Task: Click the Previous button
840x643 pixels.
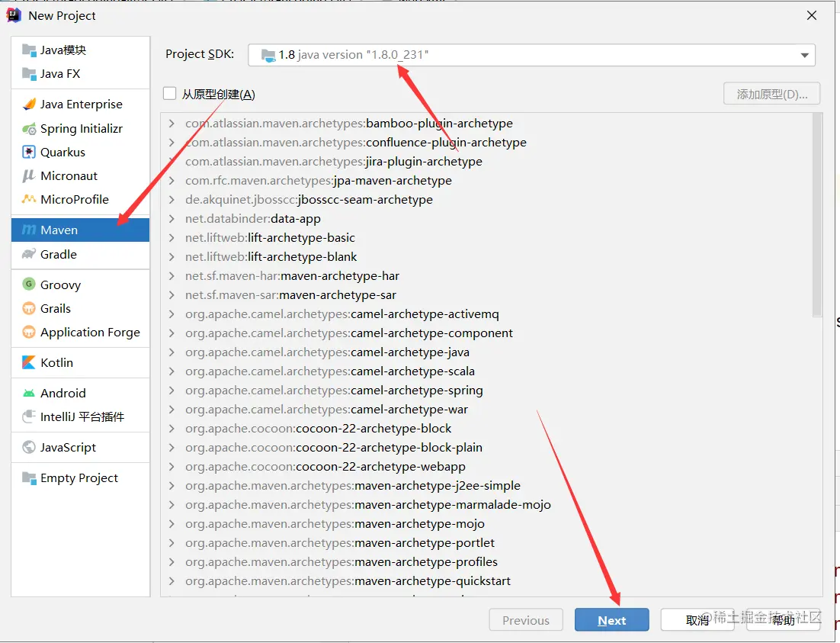Action: [525, 620]
